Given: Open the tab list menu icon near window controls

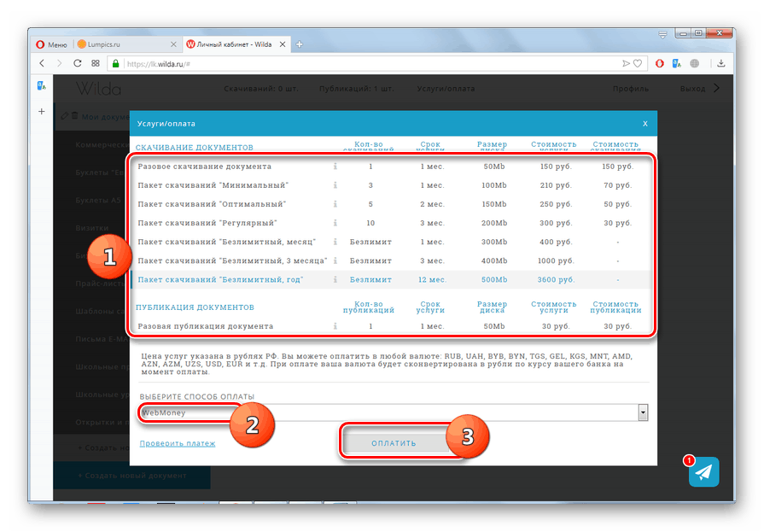Looking at the screenshot, I should [x=662, y=35].
